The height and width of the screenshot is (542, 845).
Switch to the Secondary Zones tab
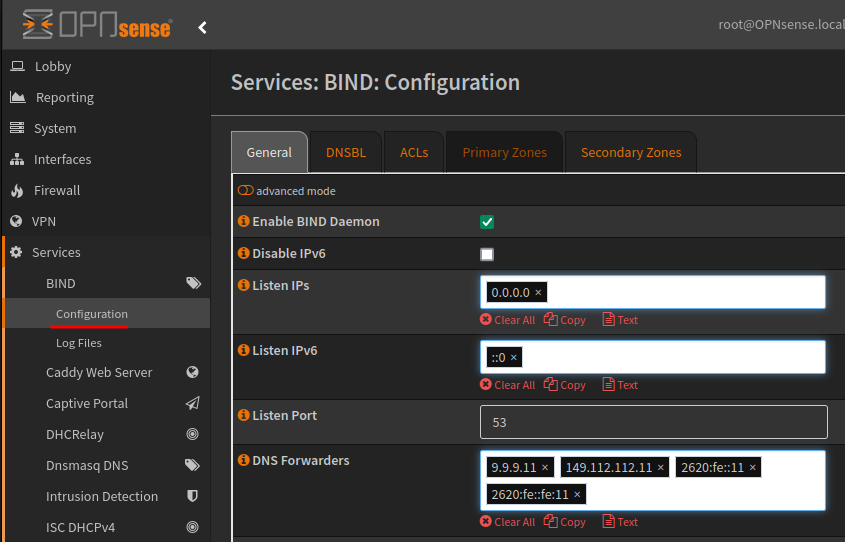coord(631,152)
